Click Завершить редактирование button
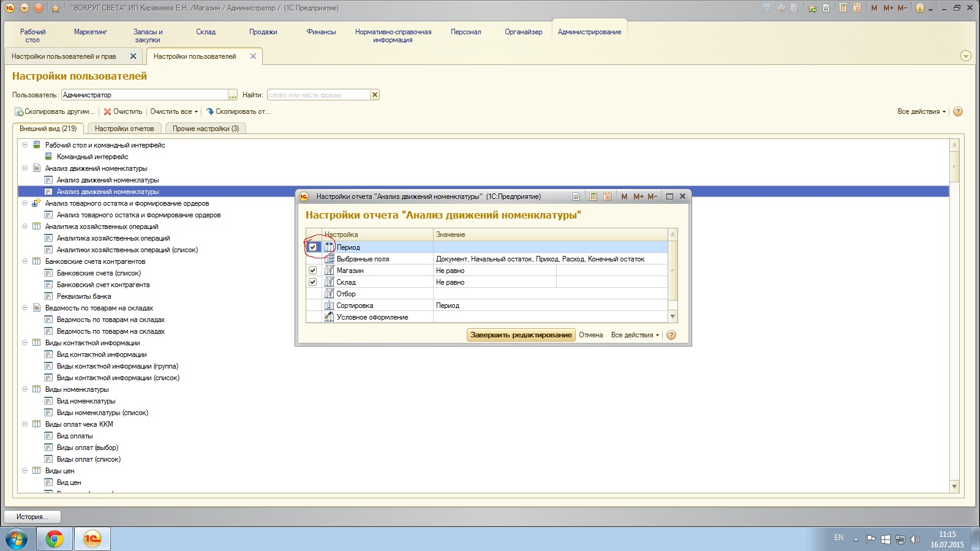 coord(521,335)
